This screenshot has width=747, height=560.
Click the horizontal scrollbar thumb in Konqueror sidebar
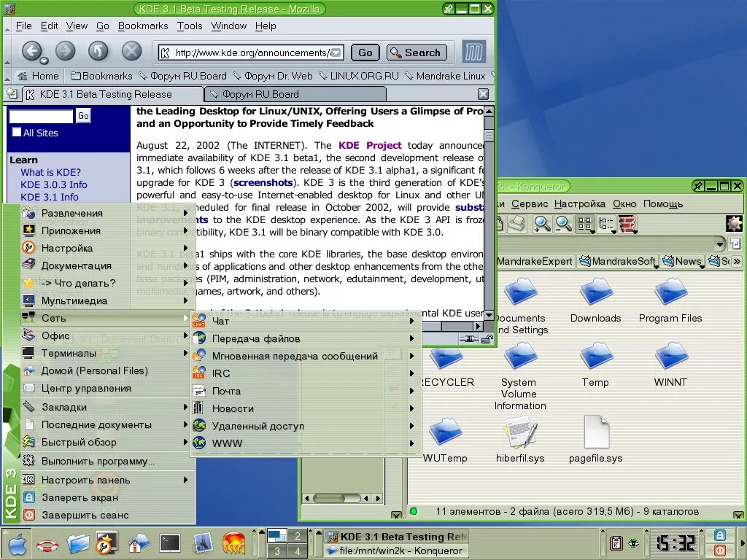pyautogui.click(x=336, y=498)
